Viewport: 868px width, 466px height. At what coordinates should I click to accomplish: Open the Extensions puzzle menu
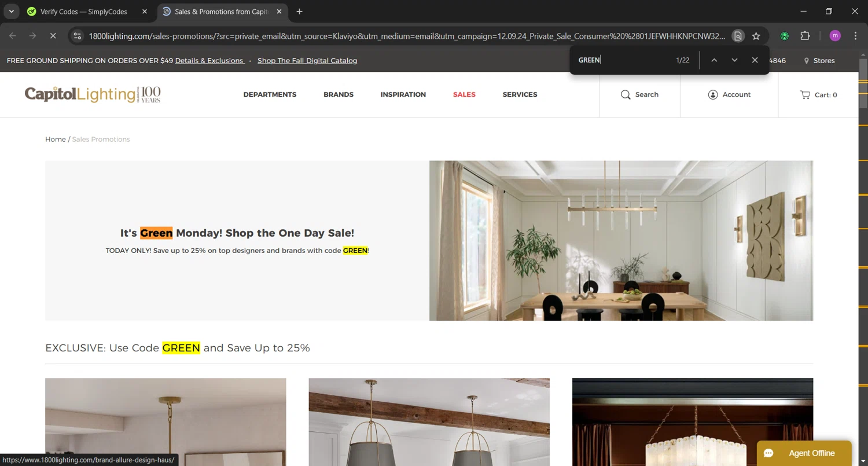pyautogui.click(x=805, y=36)
